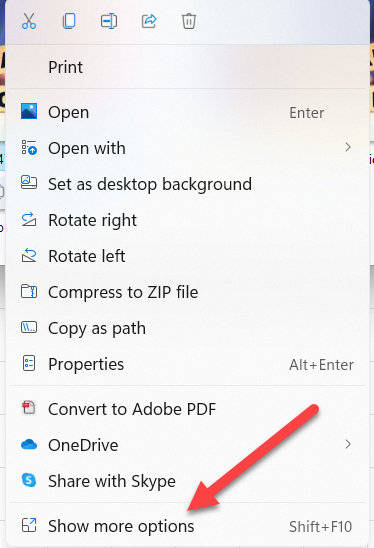This screenshot has width=374, height=548.
Task: Select Rotate left
Action: point(187,256)
